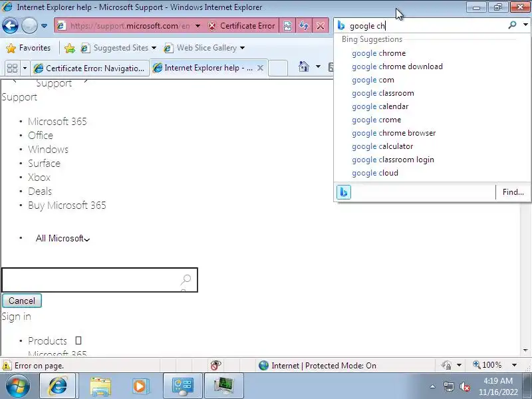Click the Home icon in command bar
Viewport: 532px width, 399px height.
(x=304, y=66)
